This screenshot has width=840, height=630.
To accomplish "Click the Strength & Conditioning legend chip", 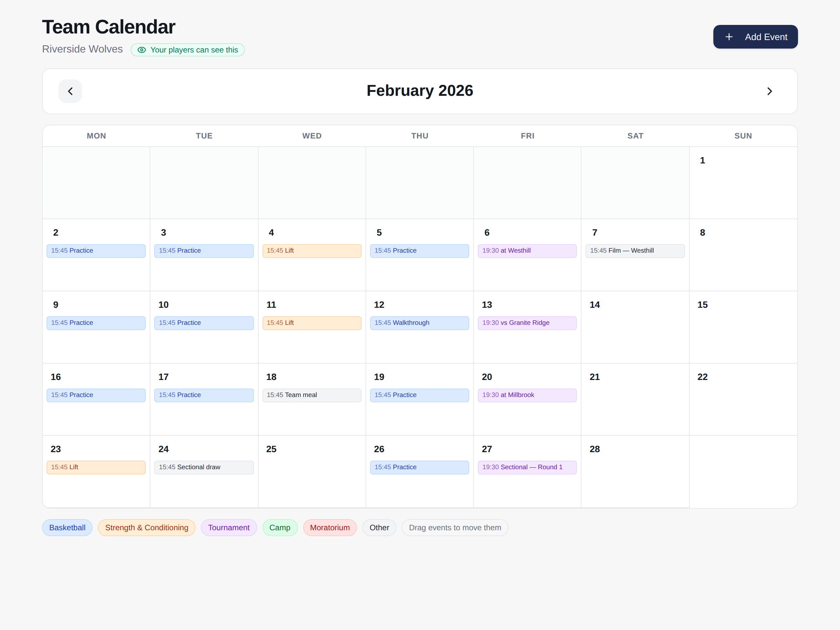I will (147, 528).
